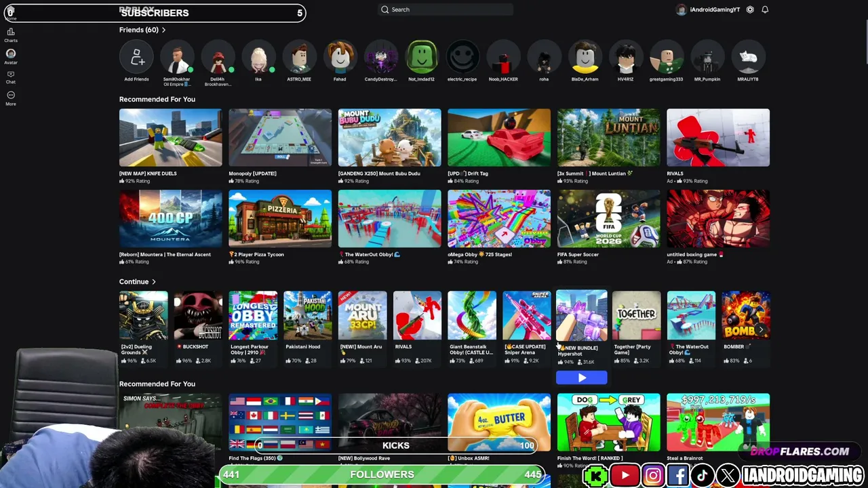Open the Steal a Brainrot thumbnail
This screenshot has width=868, height=488.
[x=718, y=422]
